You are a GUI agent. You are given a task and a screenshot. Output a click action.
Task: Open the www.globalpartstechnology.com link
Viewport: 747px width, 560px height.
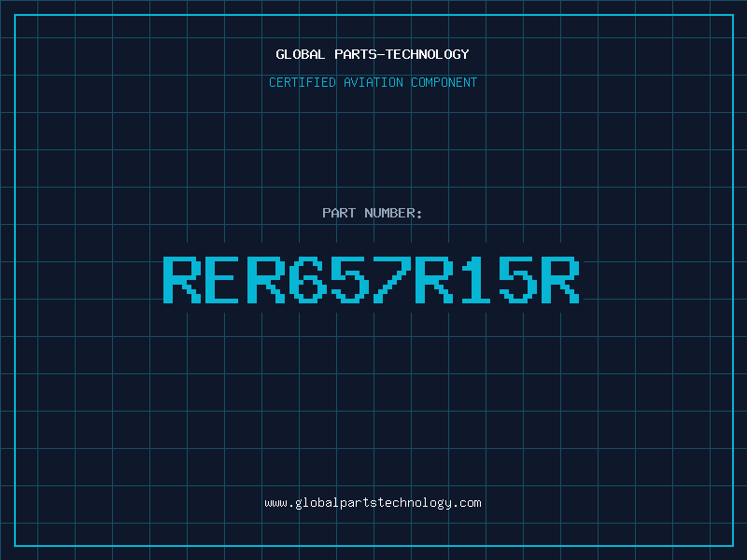(x=373, y=503)
